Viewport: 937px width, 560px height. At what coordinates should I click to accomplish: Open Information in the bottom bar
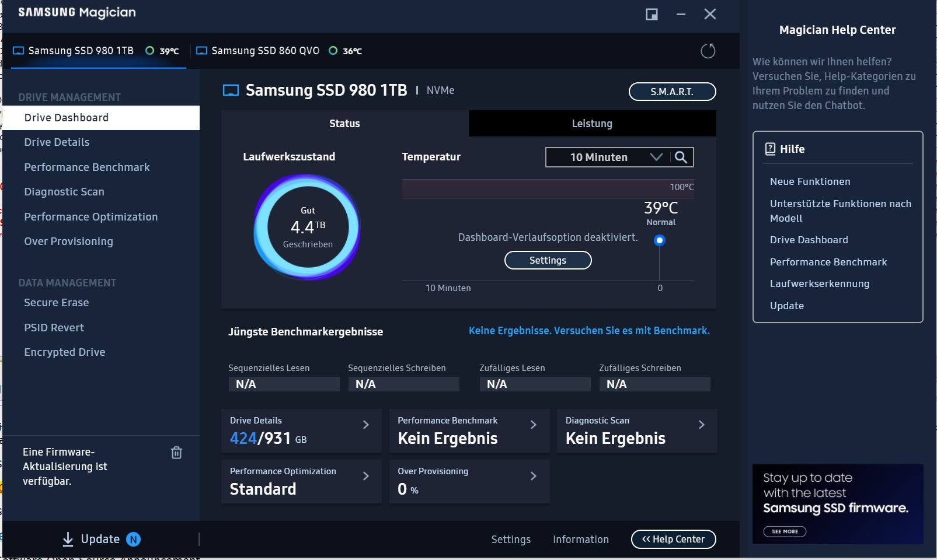click(x=581, y=540)
